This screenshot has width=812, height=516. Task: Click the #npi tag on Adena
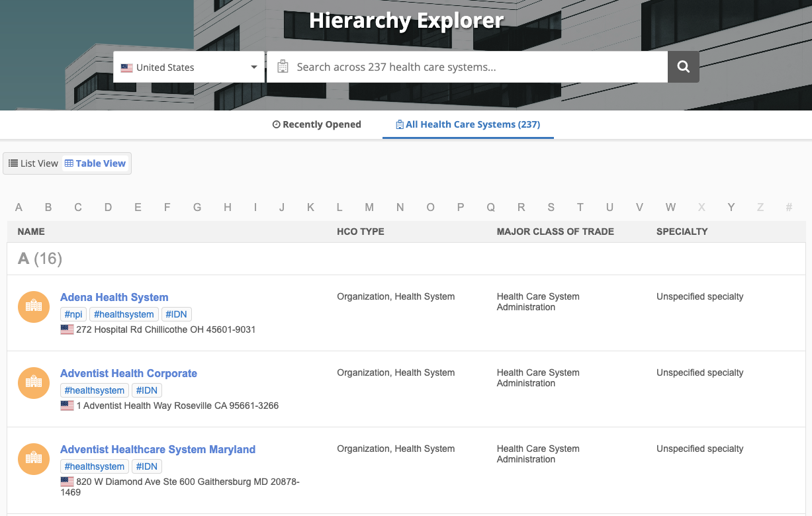pos(73,314)
